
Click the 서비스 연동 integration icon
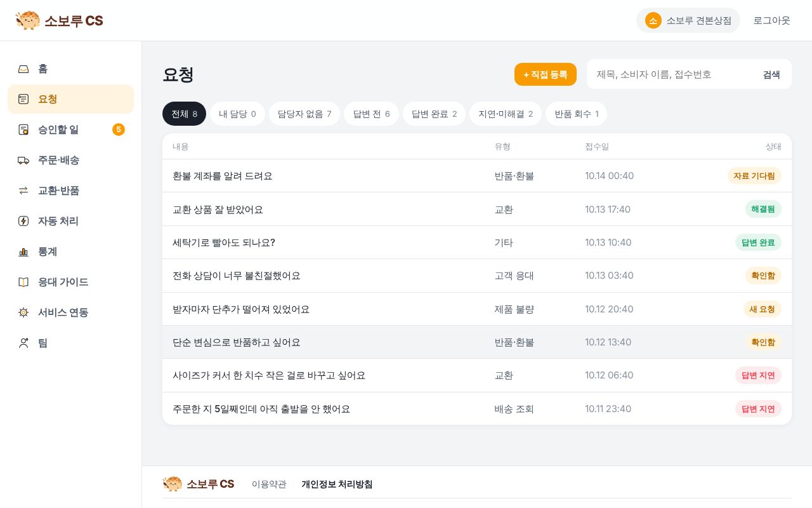[x=23, y=312]
